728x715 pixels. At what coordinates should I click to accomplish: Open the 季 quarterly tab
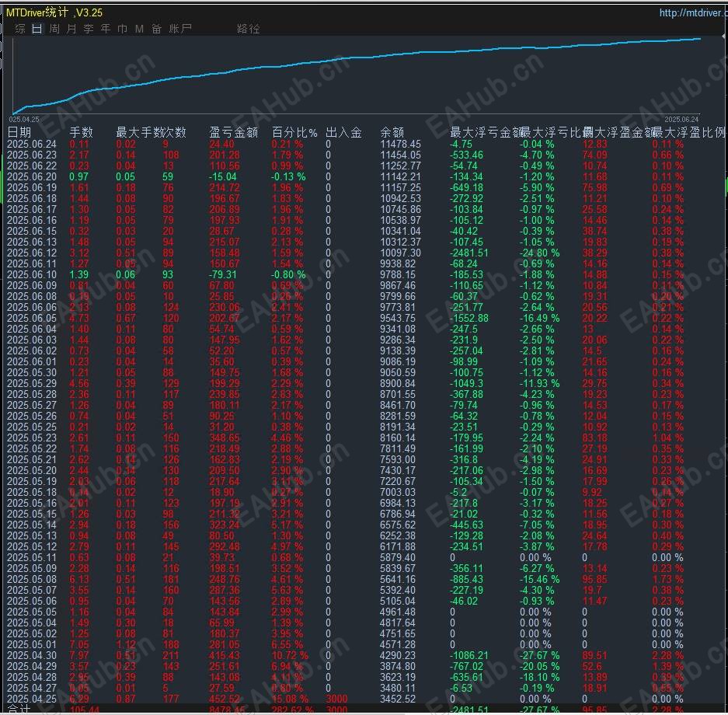pos(89,29)
